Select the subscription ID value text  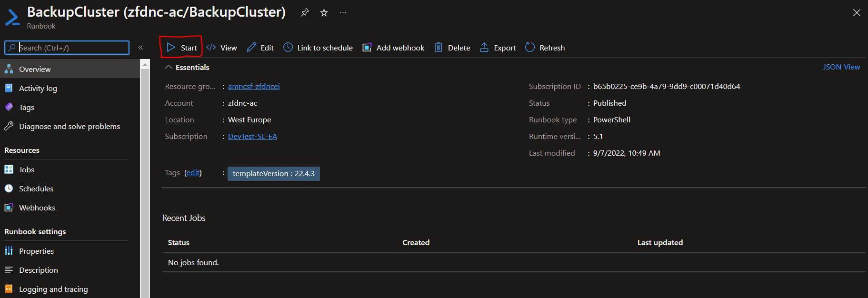point(667,86)
